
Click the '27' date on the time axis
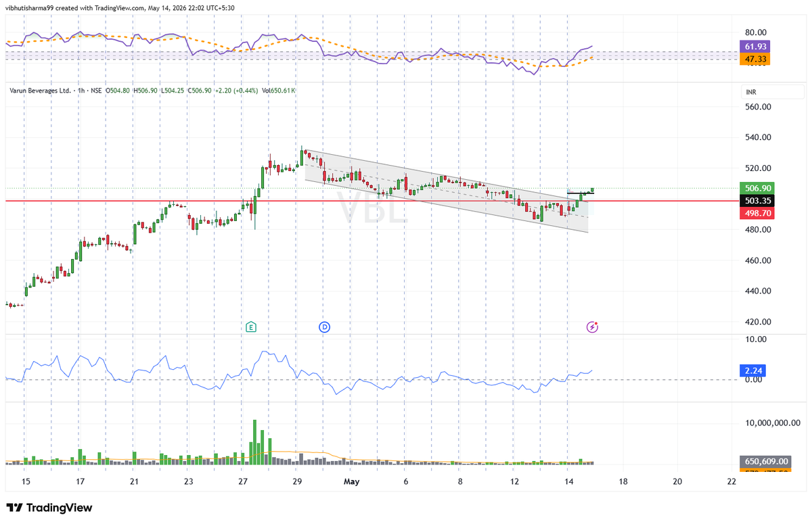coord(243,482)
